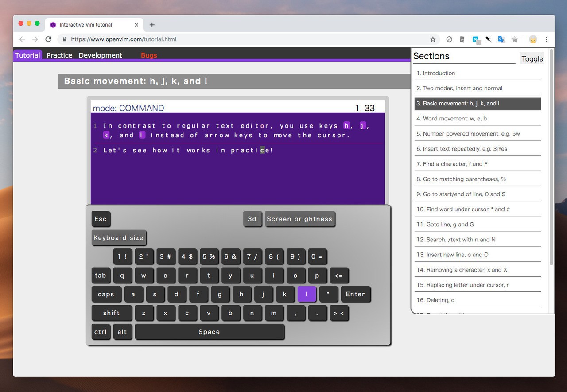
Task: Tap the asterisk key next to l
Action: (x=328, y=294)
